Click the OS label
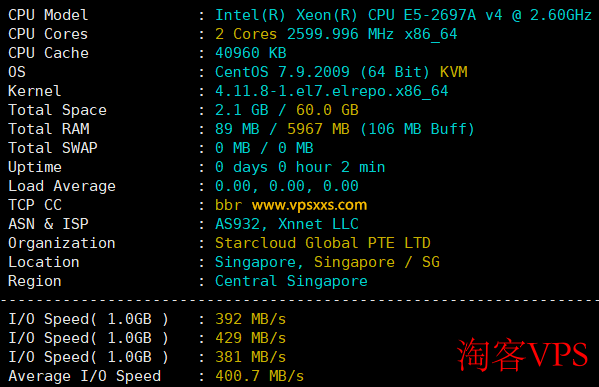This screenshot has height=387, width=599. (17, 72)
